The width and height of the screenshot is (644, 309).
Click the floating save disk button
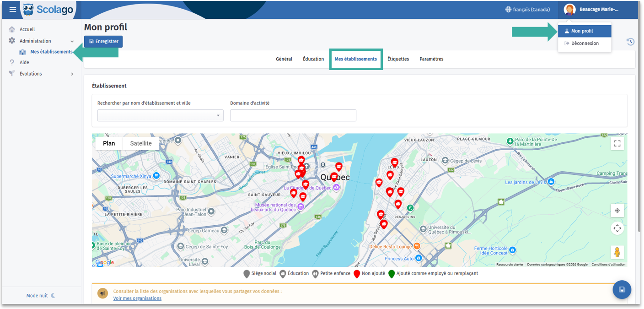[622, 289]
